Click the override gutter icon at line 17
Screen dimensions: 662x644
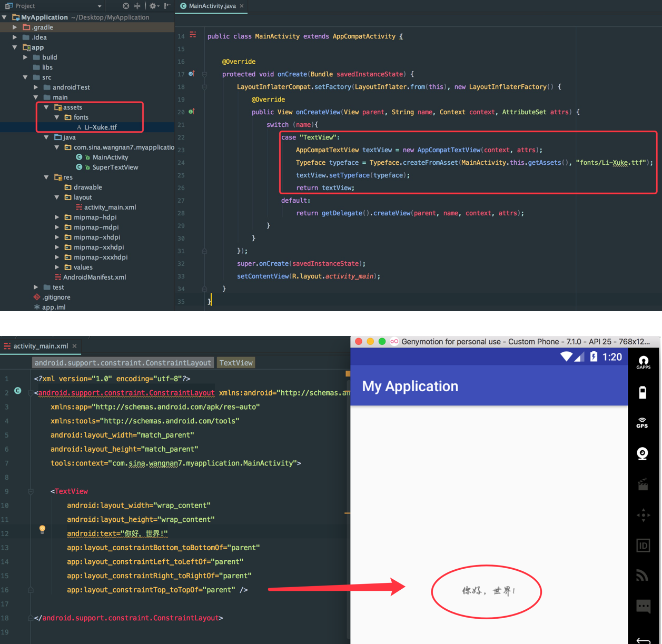pos(192,74)
